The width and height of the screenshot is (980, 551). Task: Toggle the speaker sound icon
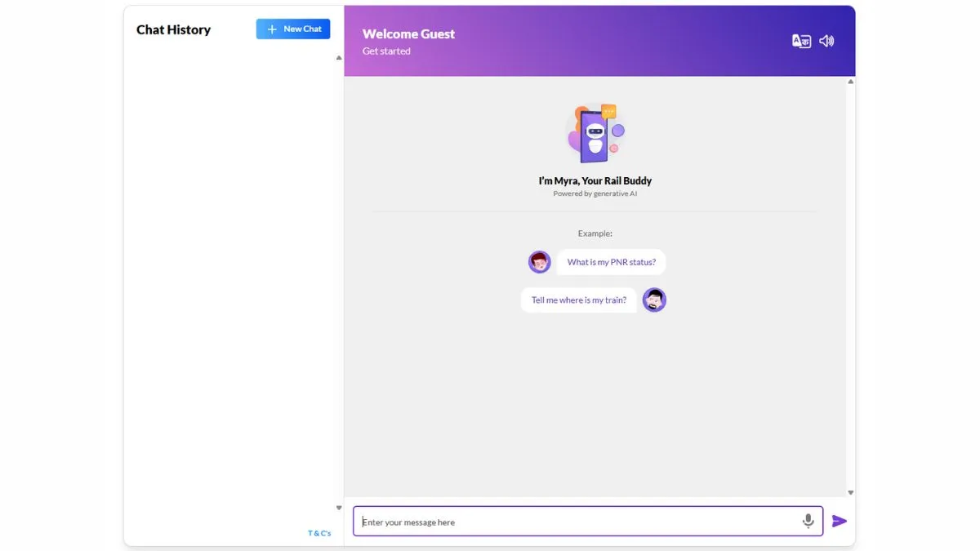[826, 41]
